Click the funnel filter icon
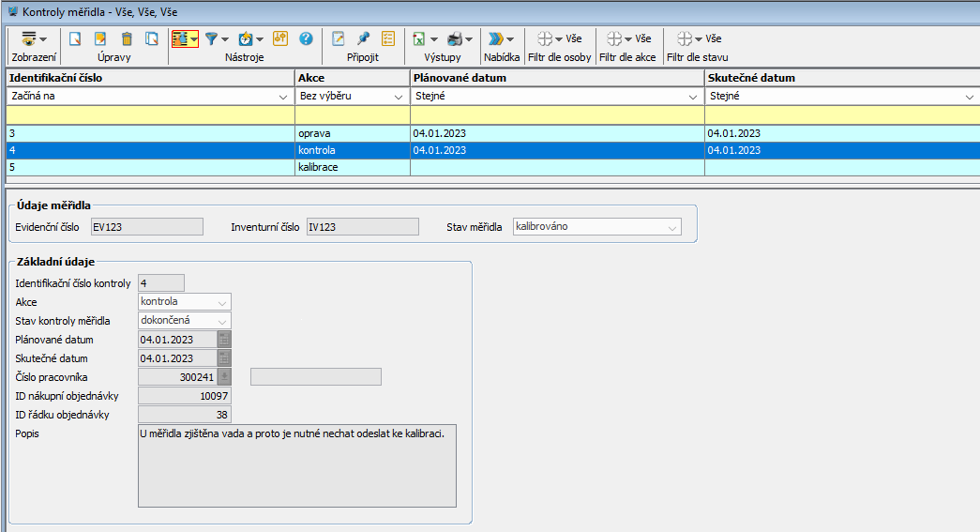The height and width of the screenshot is (532, 980). (x=212, y=39)
